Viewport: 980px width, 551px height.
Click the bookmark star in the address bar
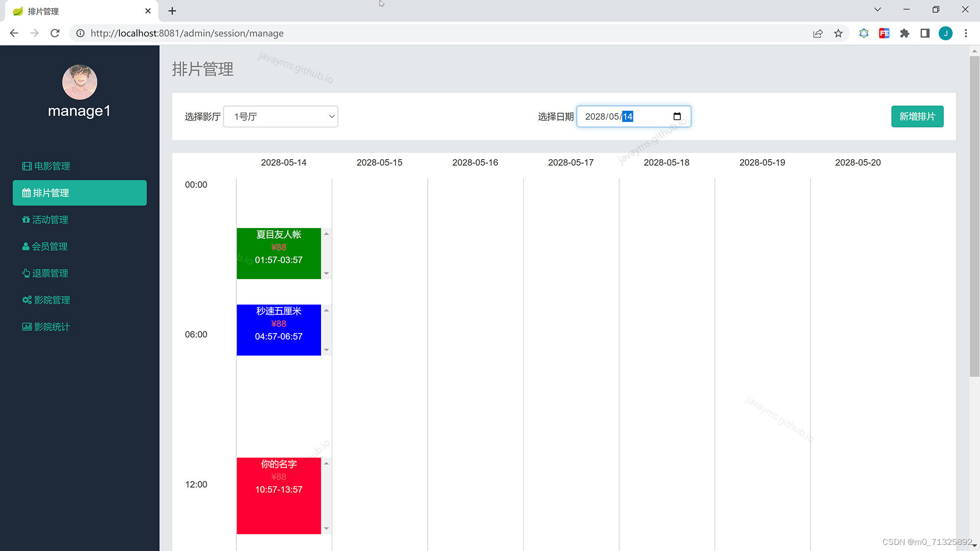[838, 33]
